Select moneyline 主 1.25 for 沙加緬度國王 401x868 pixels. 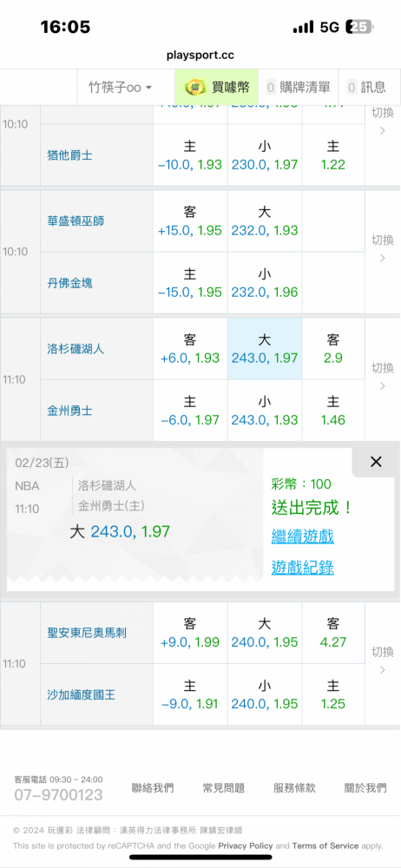coord(333,694)
